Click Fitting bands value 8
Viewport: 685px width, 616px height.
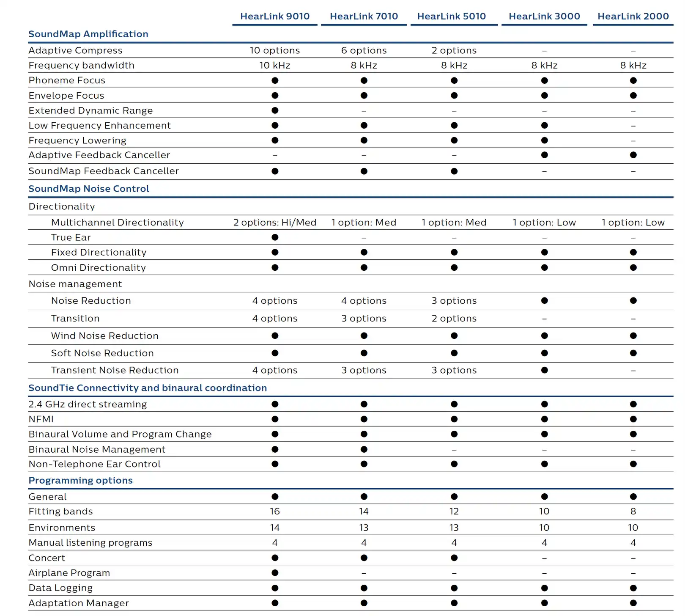[x=633, y=511]
